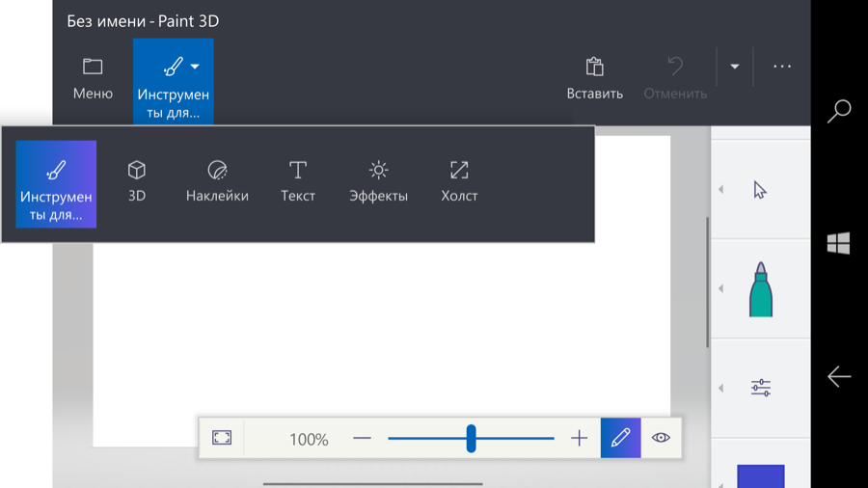Tap the back arrow navigation button

click(x=839, y=376)
